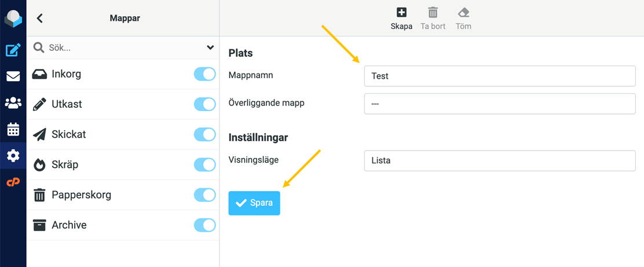Open the settings gear icon

tap(13, 156)
